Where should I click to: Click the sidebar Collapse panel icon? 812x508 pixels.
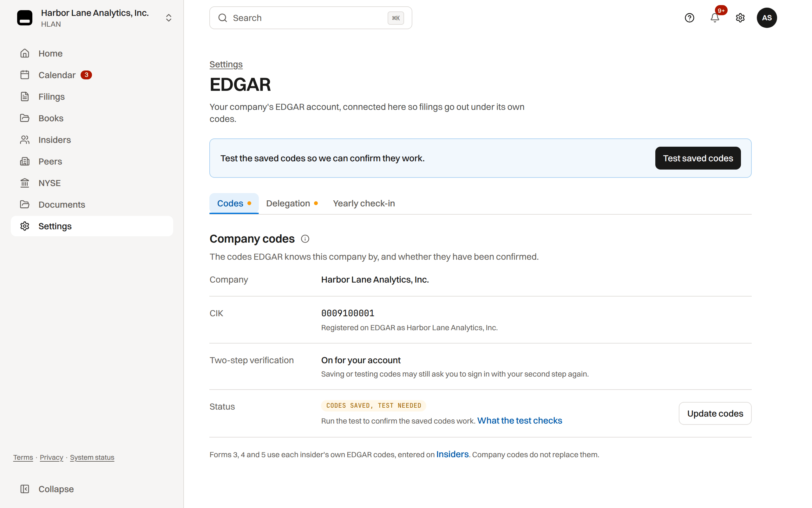[x=24, y=489]
